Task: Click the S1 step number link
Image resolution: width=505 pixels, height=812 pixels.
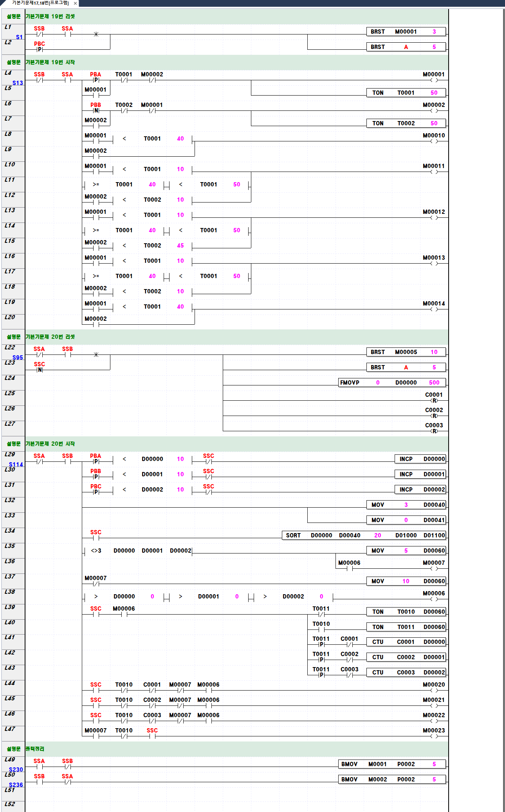Action: [19, 37]
